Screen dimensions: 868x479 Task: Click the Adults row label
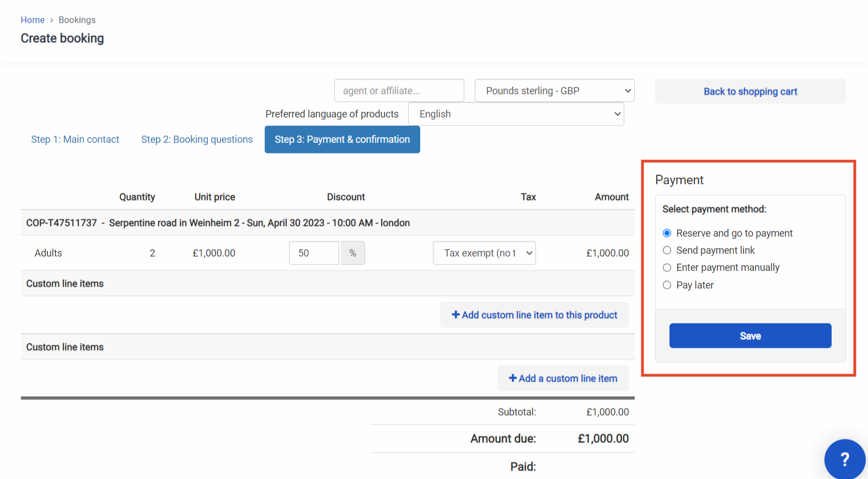[49, 253]
